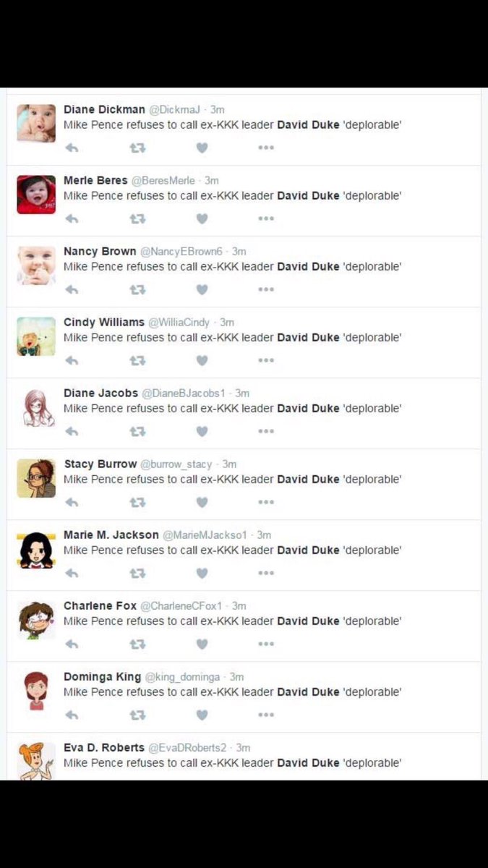Reply to Diane Dickman's tweet

[x=72, y=148]
